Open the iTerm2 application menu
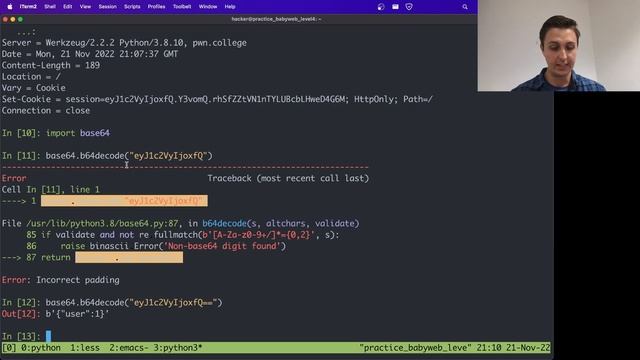 click(x=28, y=7)
